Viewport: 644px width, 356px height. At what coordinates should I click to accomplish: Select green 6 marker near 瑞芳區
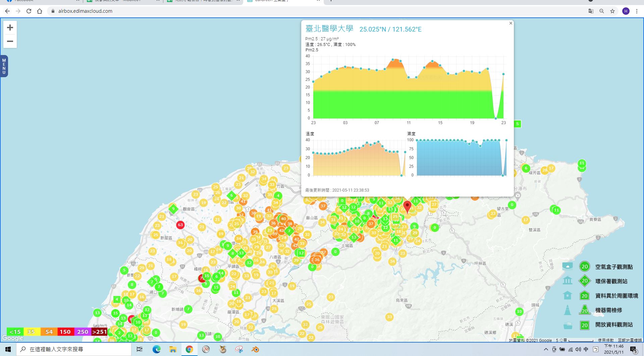pos(526,168)
